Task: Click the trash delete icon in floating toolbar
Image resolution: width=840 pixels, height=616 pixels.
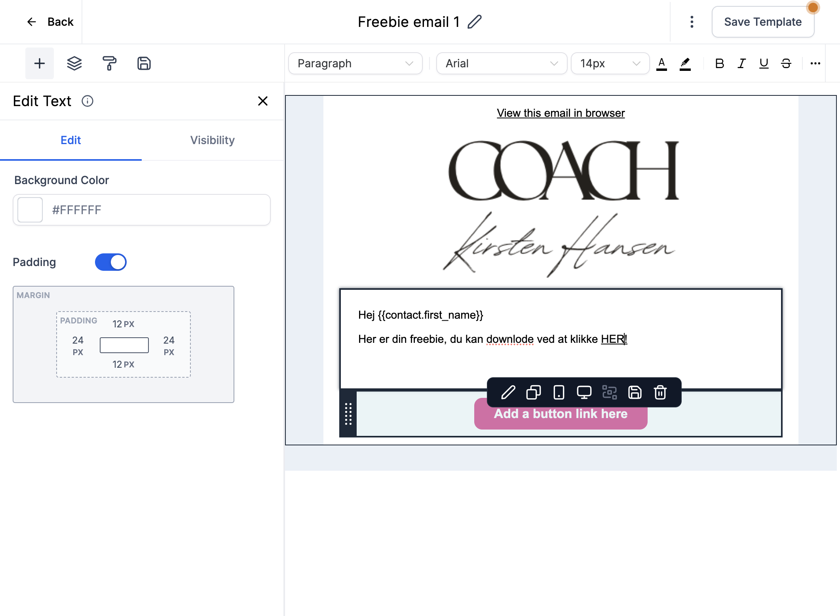Action: [x=660, y=392]
